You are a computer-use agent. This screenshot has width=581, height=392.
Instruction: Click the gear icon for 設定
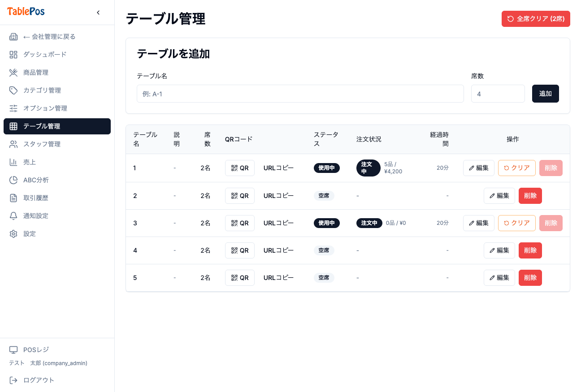13,234
